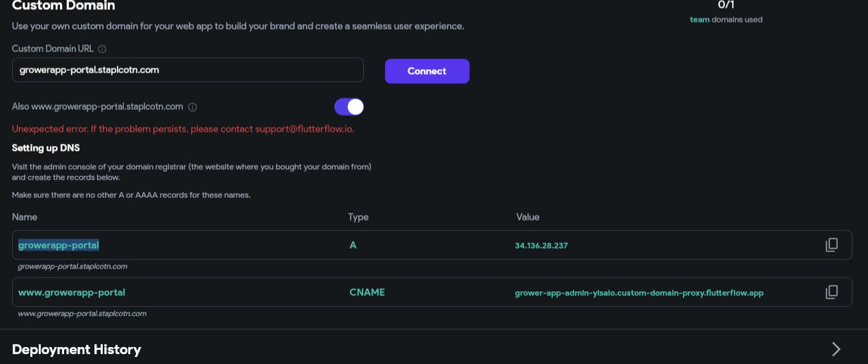The width and height of the screenshot is (868, 364).
Task: Click the CNAME record type cell
Action: pyautogui.click(x=367, y=292)
